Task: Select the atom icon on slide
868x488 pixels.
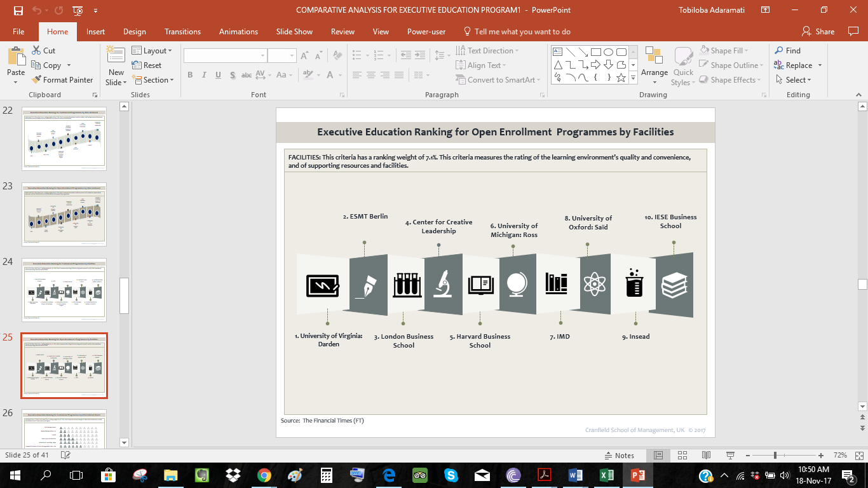Action: pyautogui.click(x=595, y=284)
